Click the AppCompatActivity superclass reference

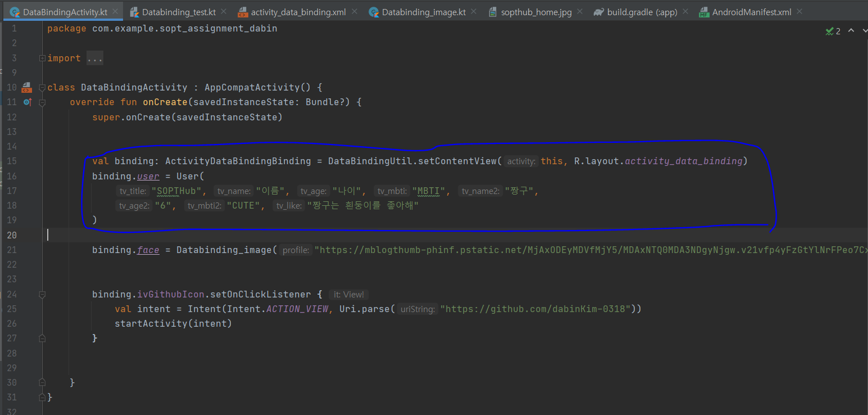point(252,88)
